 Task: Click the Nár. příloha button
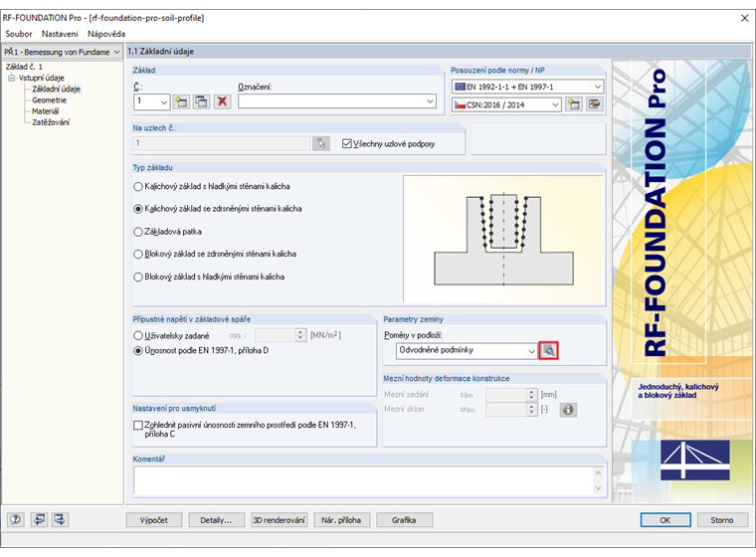341,520
